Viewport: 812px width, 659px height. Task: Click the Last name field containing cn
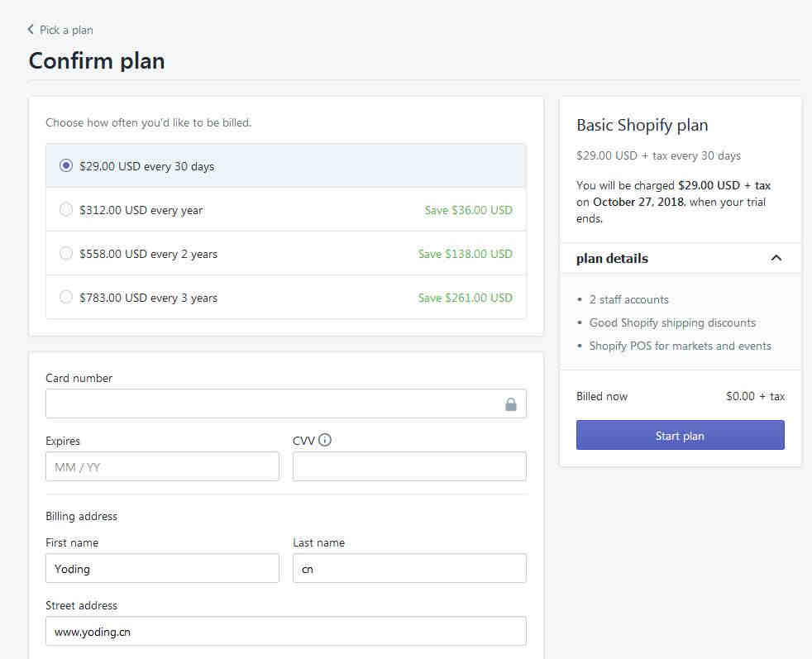(x=409, y=568)
